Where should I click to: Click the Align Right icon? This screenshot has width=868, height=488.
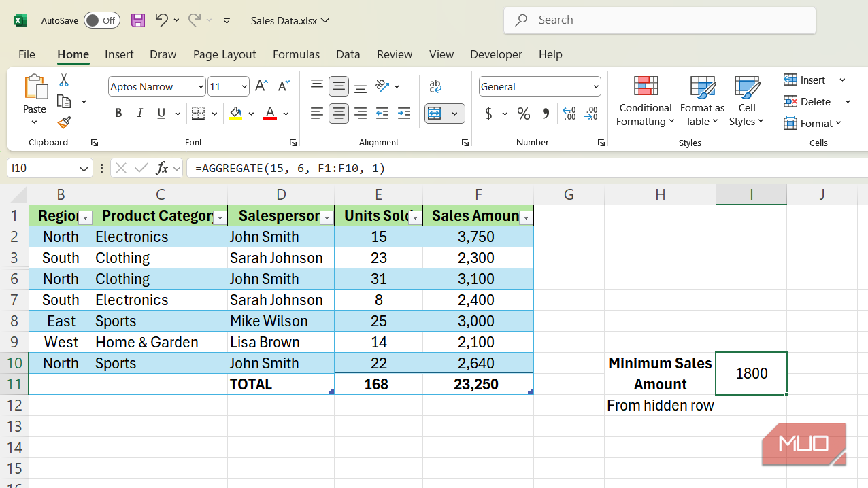pyautogui.click(x=361, y=114)
